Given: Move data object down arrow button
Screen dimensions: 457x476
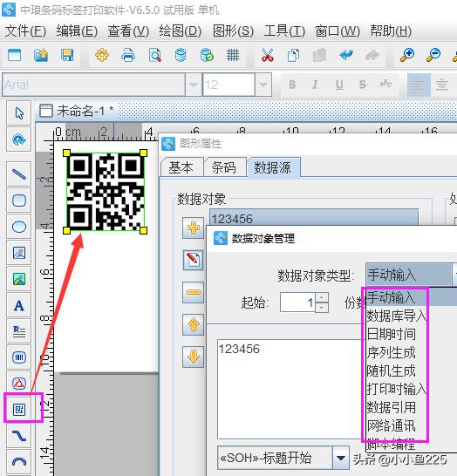Looking at the screenshot, I should click(x=193, y=357).
